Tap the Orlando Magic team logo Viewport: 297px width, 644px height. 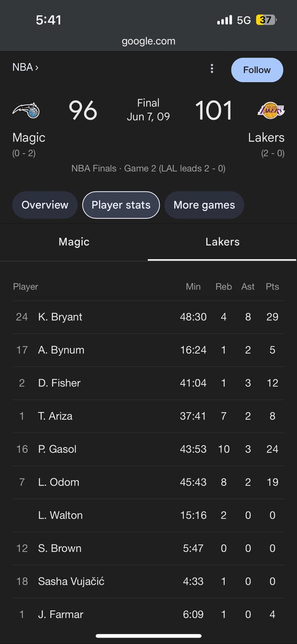[x=26, y=111]
